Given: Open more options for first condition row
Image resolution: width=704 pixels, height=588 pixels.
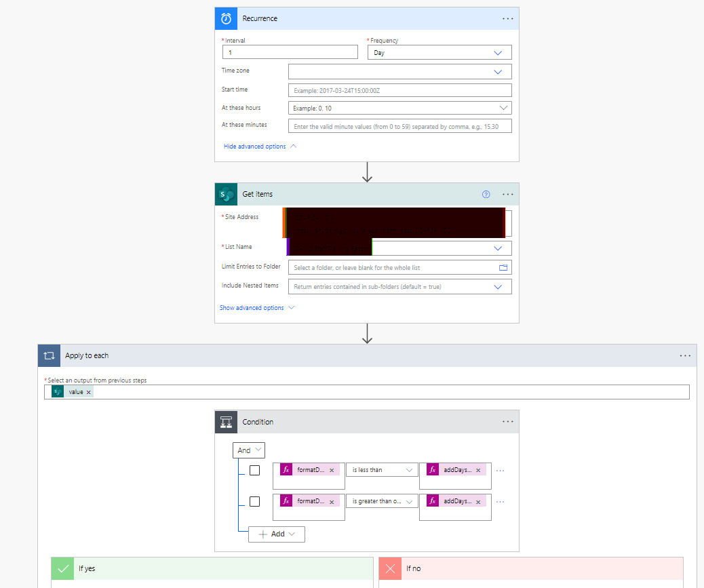Looking at the screenshot, I should tap(500, 471).
